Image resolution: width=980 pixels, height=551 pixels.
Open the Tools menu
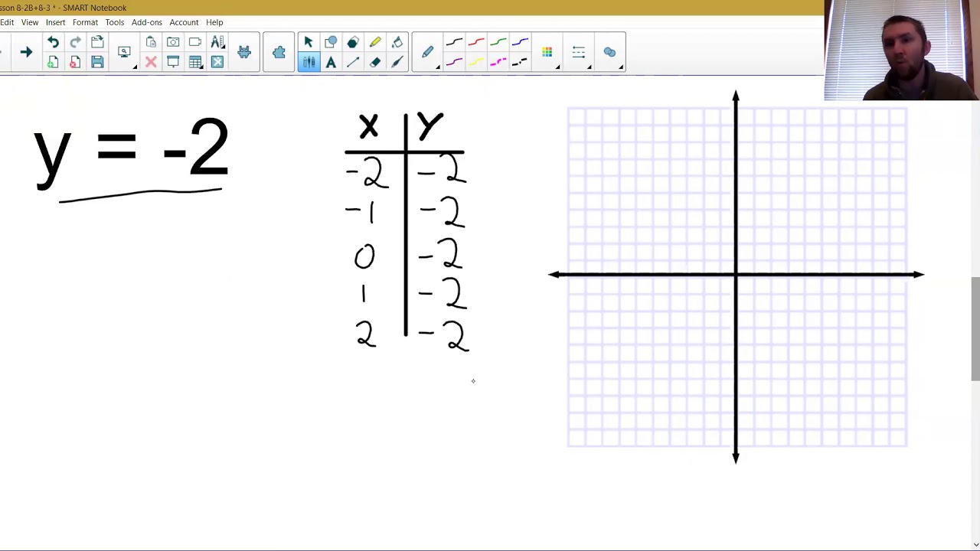[x=115, y=22]
